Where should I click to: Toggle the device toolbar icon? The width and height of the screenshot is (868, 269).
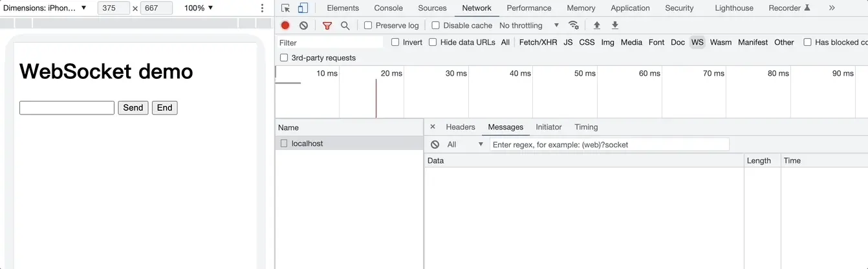click(x=303, y=8)
